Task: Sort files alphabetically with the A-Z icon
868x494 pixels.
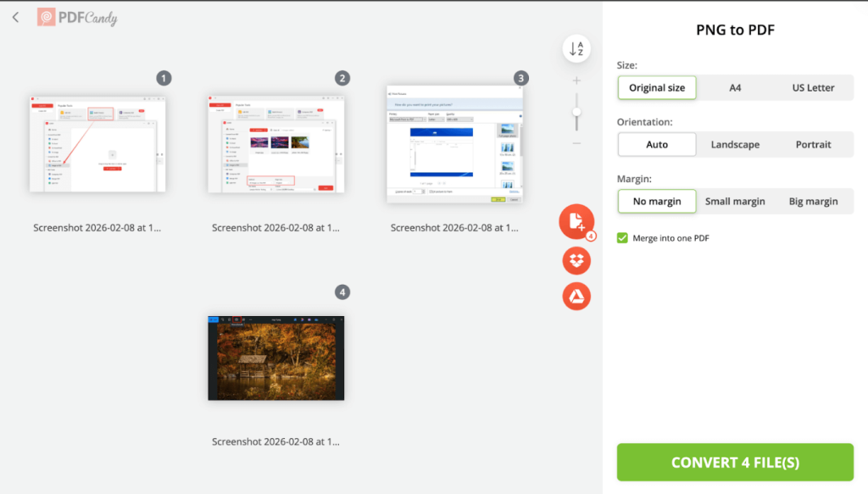Action: [x=576, y=48]
